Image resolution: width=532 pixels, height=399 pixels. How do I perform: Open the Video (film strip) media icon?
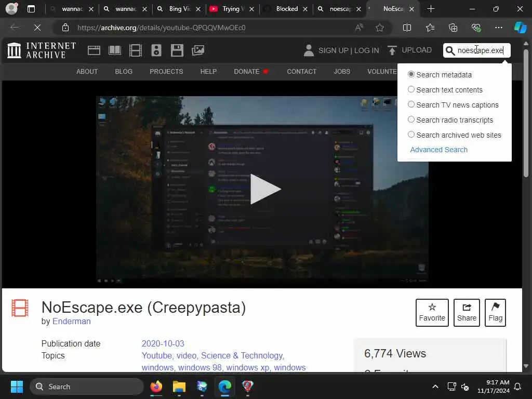click(x=136, y=50)
